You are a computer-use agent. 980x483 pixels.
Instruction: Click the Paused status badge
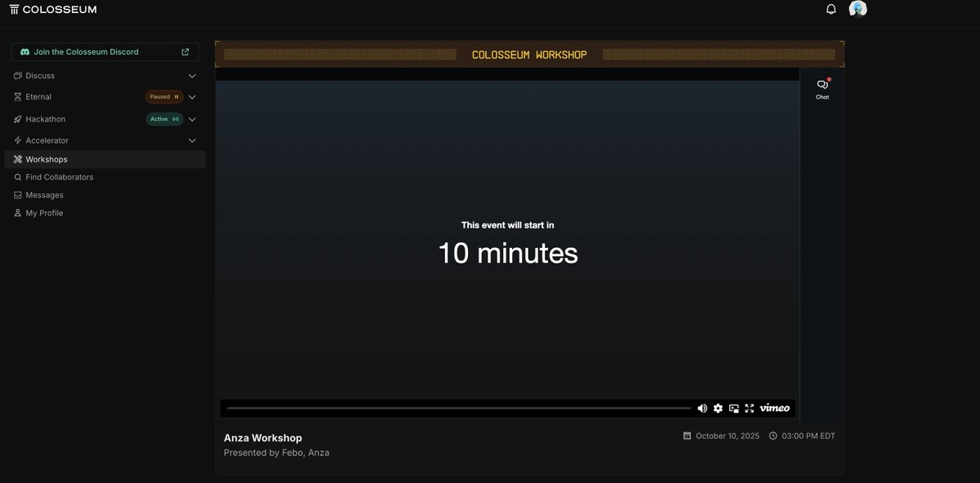point(164,97)
